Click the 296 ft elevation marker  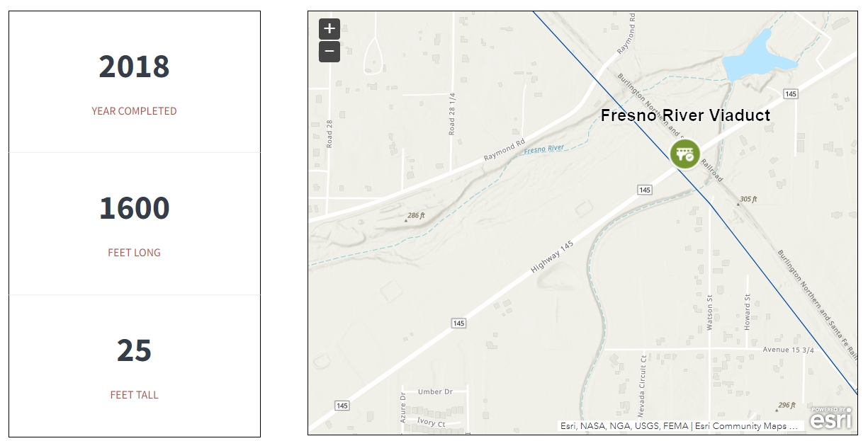pos(783,406)
